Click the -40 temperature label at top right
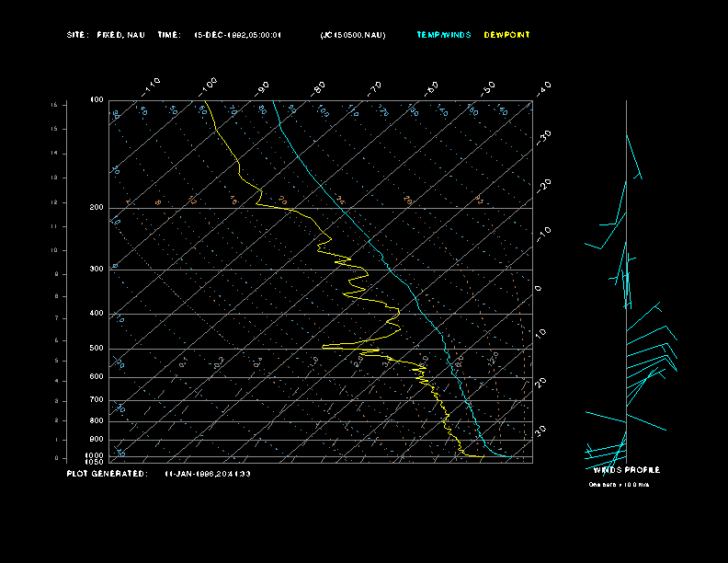Image resolution: width=728 pixels, height=563 pixels. click(543, 87)
